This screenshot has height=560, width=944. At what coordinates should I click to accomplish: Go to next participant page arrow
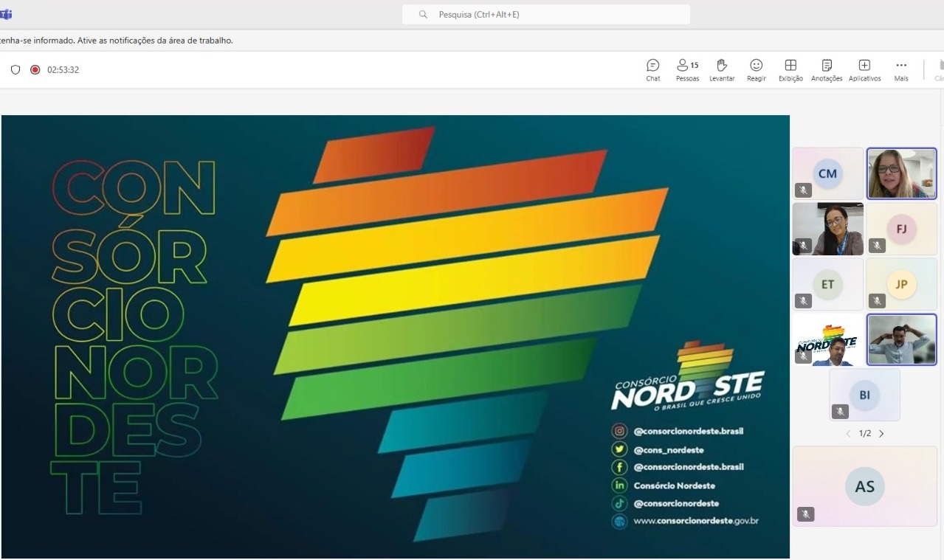click(881, 434)
